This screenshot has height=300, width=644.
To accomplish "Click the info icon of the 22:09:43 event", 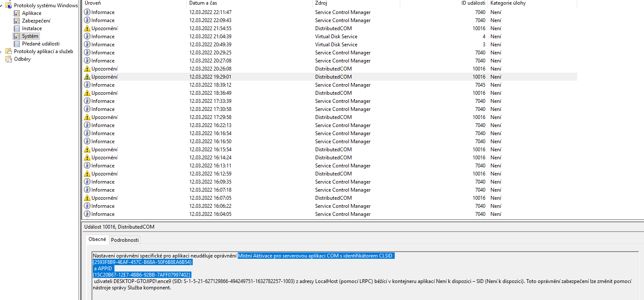I will click(x=87, y=20).
